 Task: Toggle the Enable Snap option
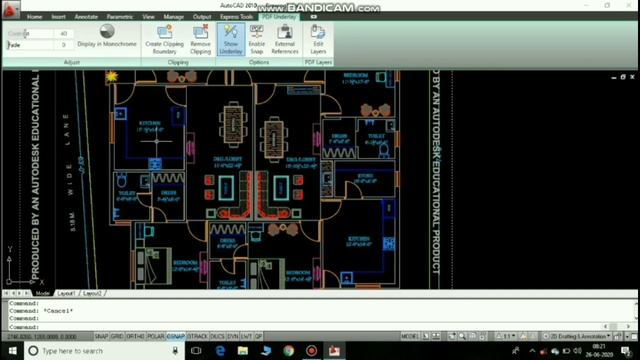257,39
